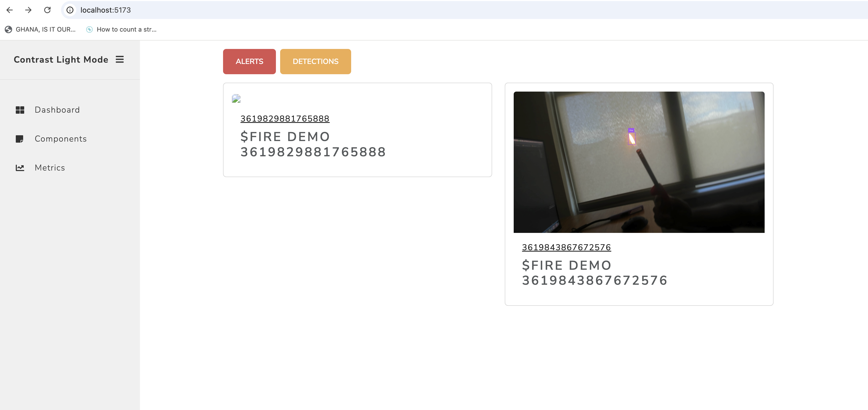Select Metrics in sidebar
This screenshot has width=868, height=410.
pos(49,168)
